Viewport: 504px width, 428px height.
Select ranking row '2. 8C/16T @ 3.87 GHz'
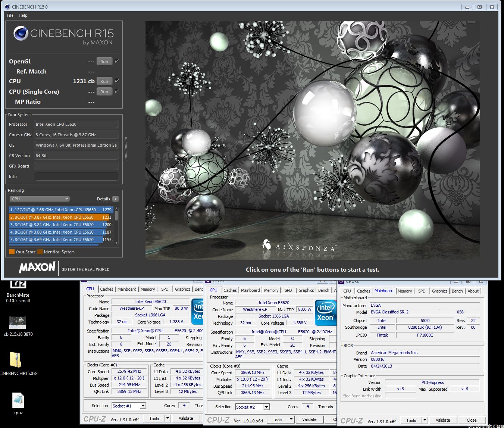click(x=61, y=217)
